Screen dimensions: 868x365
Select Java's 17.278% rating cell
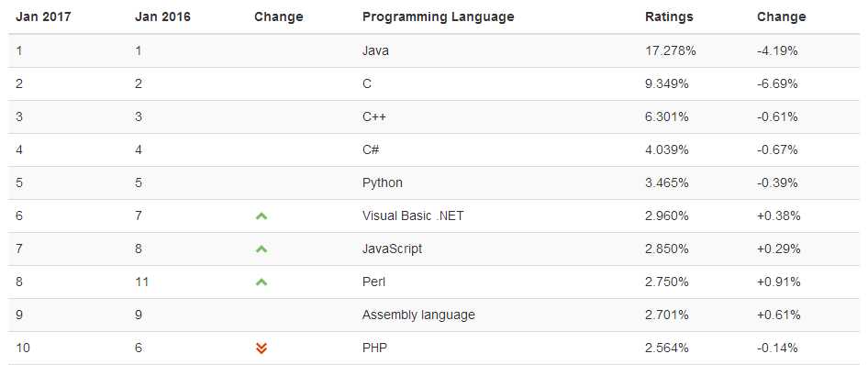tap(671, 50)
